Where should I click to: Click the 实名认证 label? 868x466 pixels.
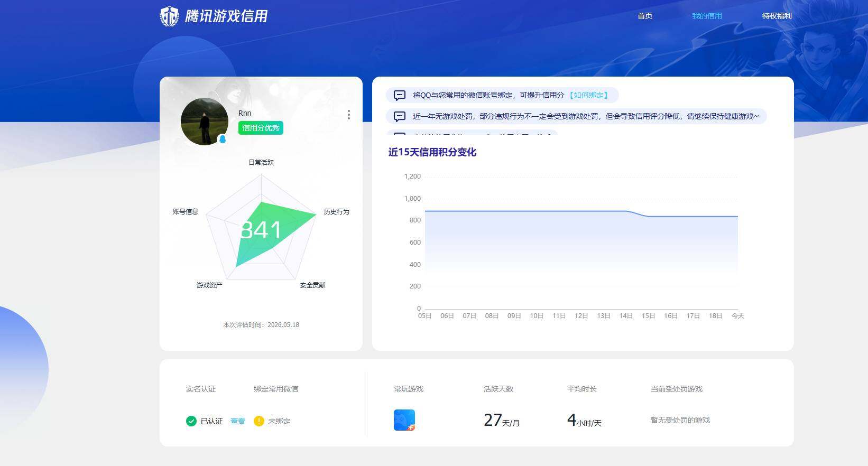201,389
